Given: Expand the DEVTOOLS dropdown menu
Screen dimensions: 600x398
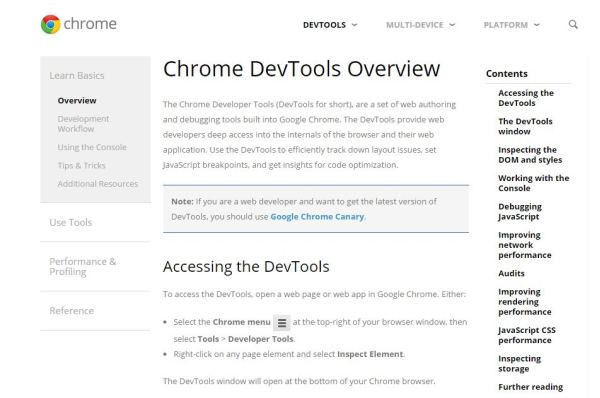Looking at the screenshot, I should [x=330, y=25].
